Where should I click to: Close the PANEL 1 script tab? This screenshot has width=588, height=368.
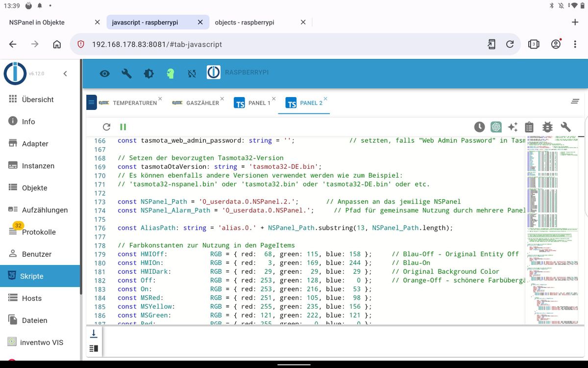click(274, 99)
